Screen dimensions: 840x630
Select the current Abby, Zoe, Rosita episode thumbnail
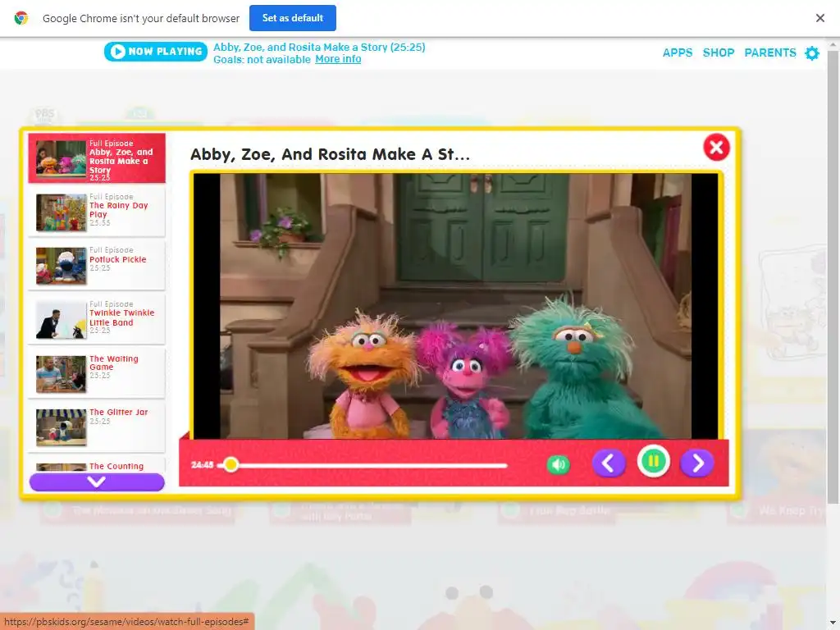(x=61, y=158)
